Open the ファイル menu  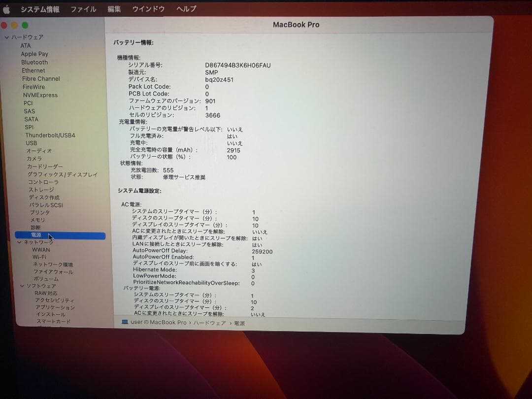83,8
